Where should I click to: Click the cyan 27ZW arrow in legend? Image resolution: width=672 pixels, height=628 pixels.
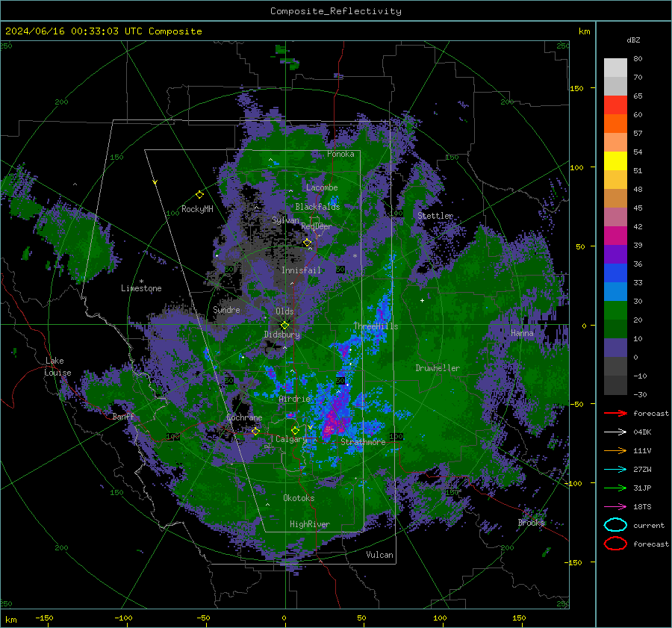tap(615, 470)
